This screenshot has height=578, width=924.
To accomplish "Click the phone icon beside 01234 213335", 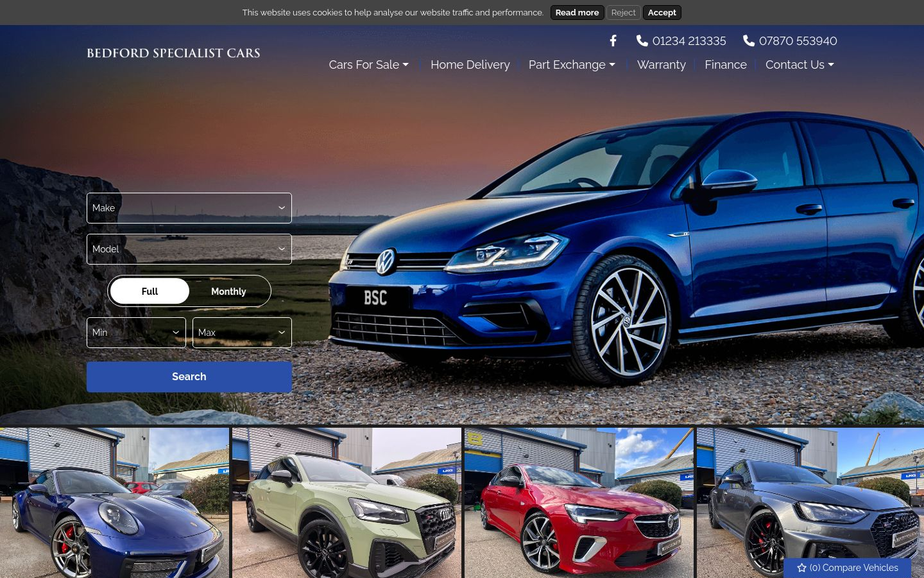I will tap(642, 41).
